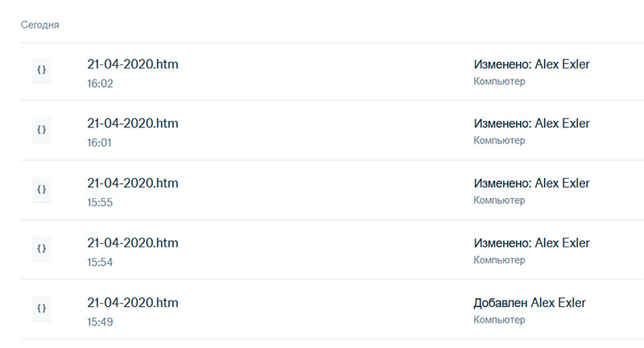644x348 pixels.
Task: Open 21-04-2020.htm version from 15:49
Action: pyautogui.click(x=132, y=303)
